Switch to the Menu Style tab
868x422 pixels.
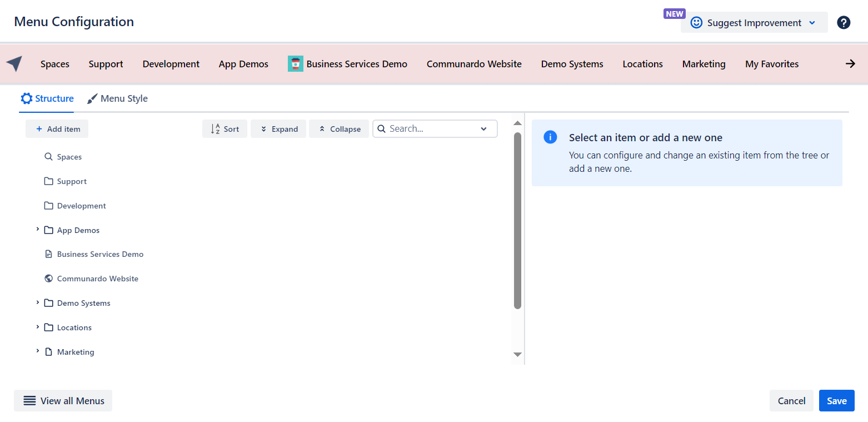click(118, 98)
